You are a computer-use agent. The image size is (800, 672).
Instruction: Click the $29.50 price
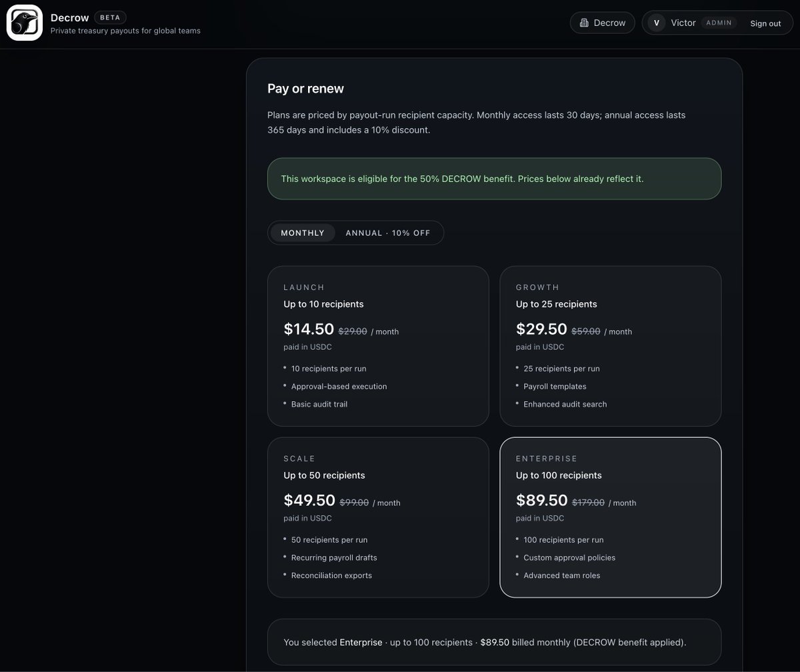click(541, 329)
